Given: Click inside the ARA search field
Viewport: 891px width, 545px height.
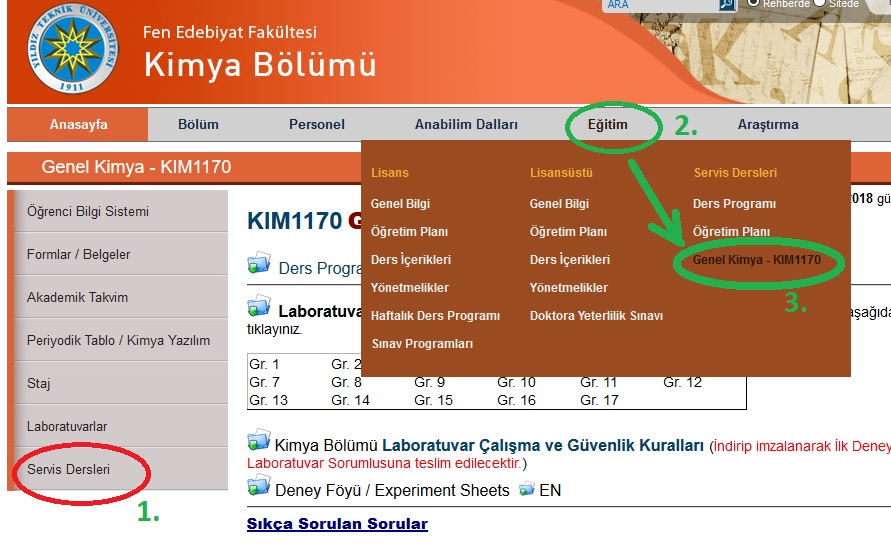Looking at the screenshot, I should click(660, 5).
